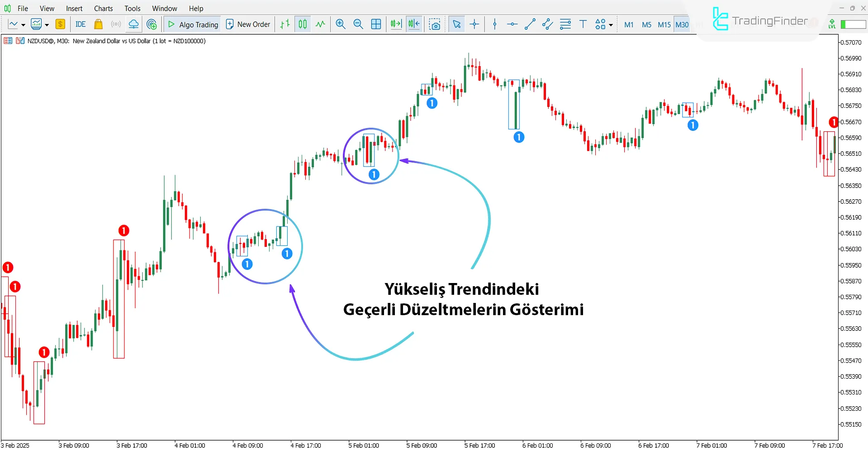The image size is (868, 451).
Task: Toggle the chart shift indent
Action: point(413,24)
